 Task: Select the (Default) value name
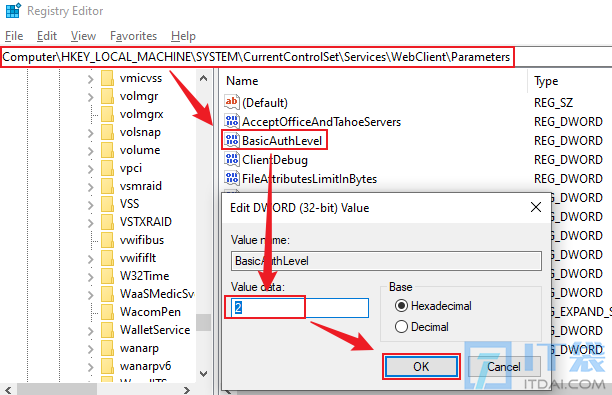click(265, 103)
